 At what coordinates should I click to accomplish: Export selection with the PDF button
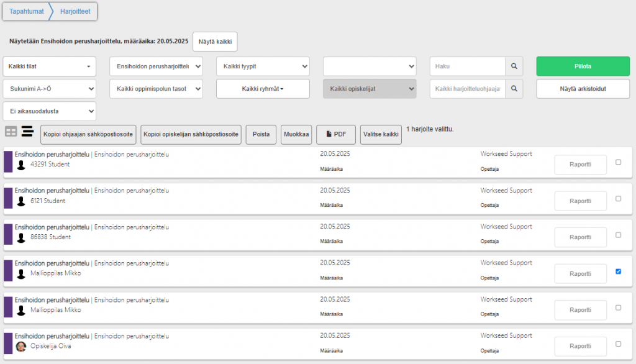coord(336,134)
